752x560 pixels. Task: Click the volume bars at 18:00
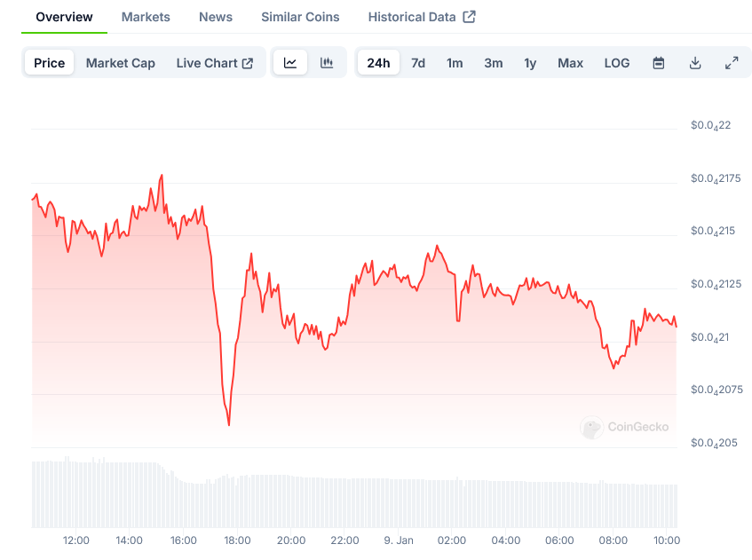(237, 501)
